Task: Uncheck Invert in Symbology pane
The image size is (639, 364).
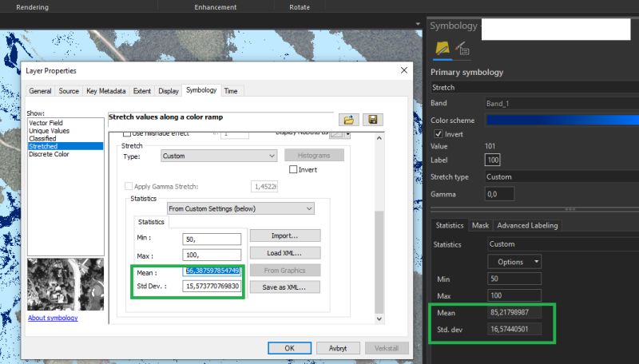Action: tap(438, 134)
